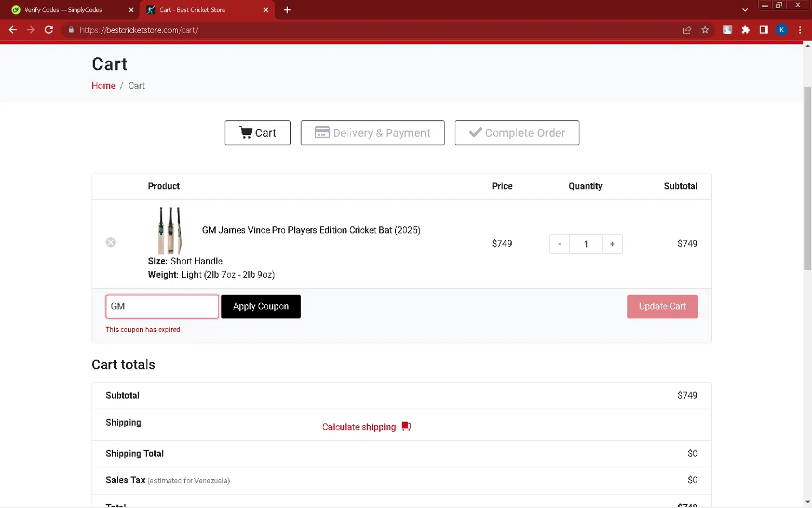This screenshot has height=508, width=812.
Task: Remove the GM James Vince bat from cart
Action: pyautogui.click(x=111, y=242)
